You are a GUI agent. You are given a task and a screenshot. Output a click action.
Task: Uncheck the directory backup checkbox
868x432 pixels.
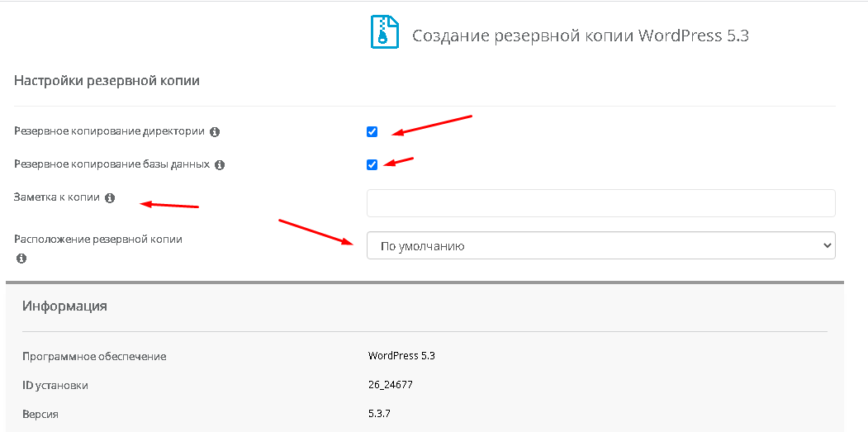click(x=372, y=131)
